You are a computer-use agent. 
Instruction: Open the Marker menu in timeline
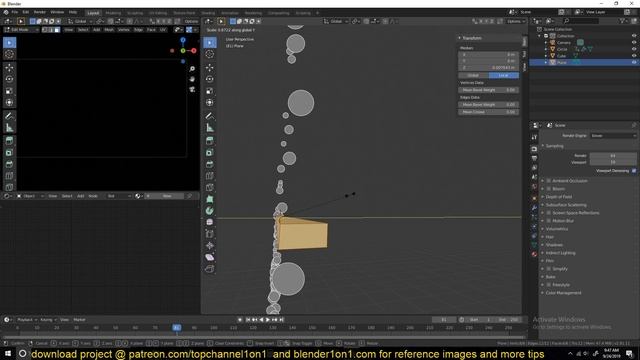pyautogui.click(x=79, y=320)
